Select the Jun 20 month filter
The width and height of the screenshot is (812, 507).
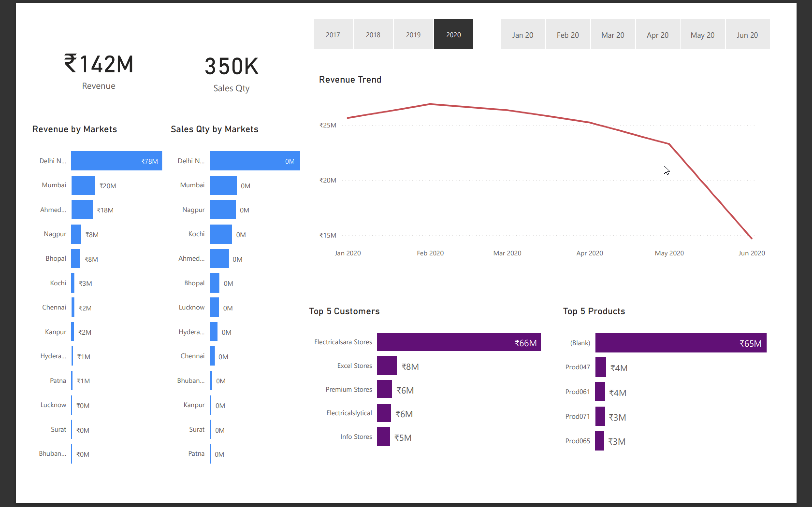tap(747, 34)
